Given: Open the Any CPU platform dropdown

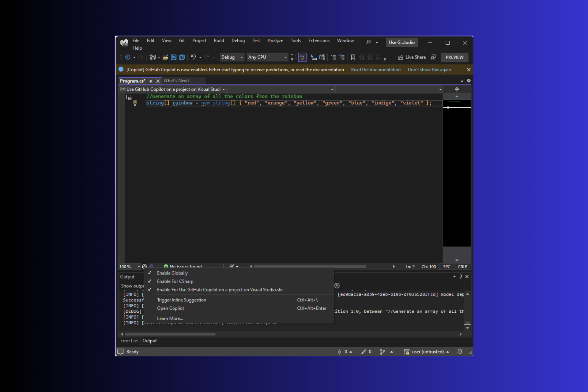Looking at the screenshot, I should point(267,57).
